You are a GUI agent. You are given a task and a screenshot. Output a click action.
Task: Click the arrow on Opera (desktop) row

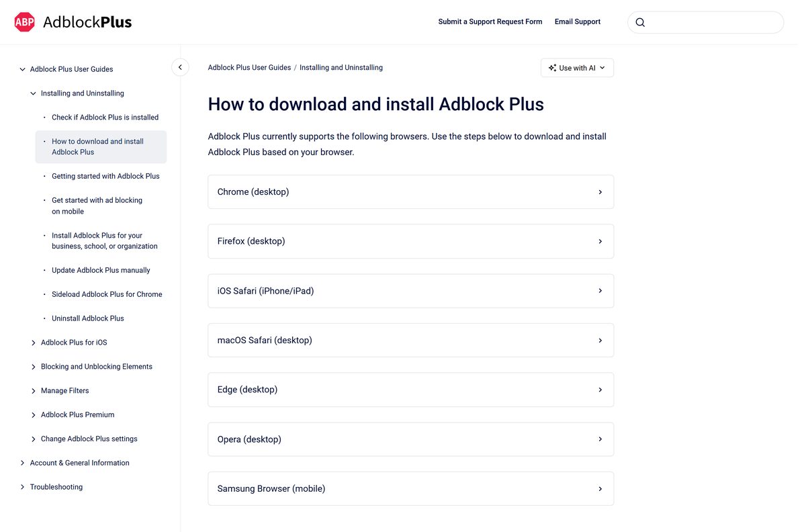[600, 439]
